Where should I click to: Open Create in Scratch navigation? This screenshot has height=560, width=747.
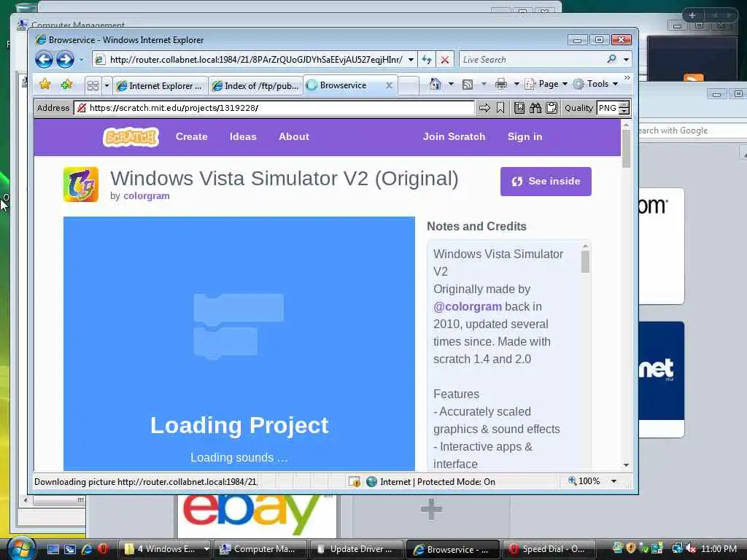(x=192, y=136)
